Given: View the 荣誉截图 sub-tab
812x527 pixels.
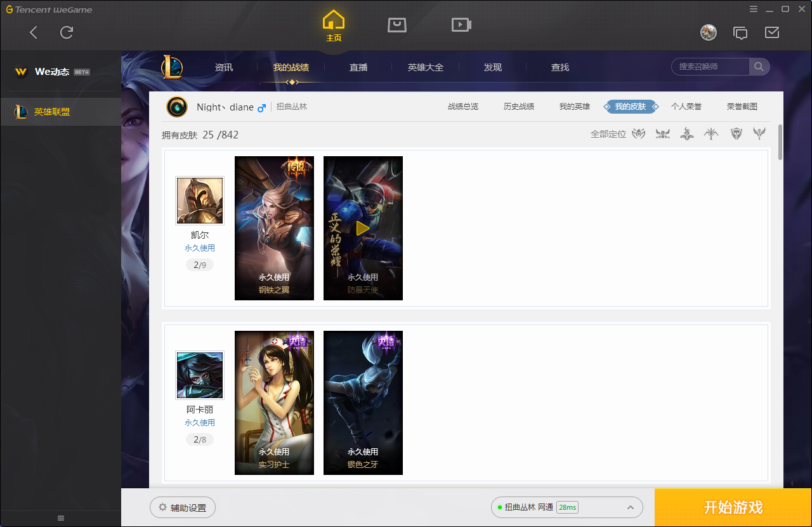Looking at the screenshot, I should (x=742, y=107).
